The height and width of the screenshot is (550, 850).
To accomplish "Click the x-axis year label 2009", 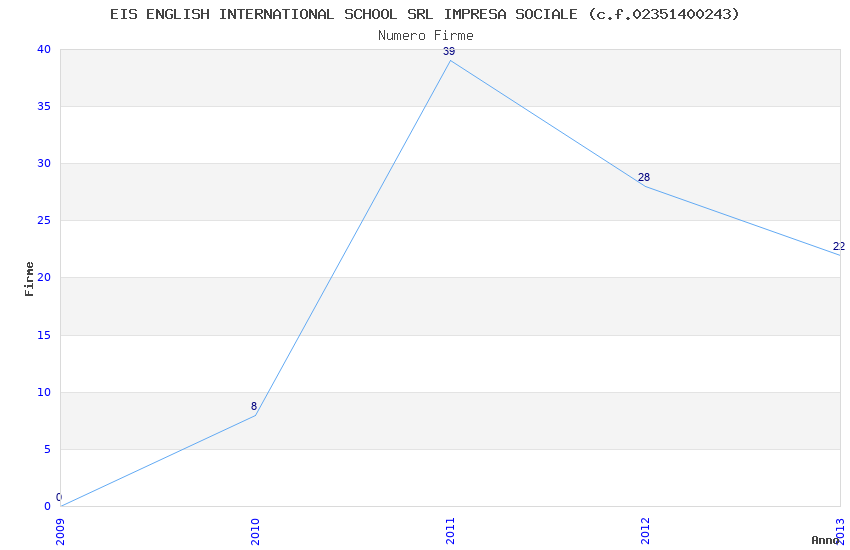I will coord(60,532).
